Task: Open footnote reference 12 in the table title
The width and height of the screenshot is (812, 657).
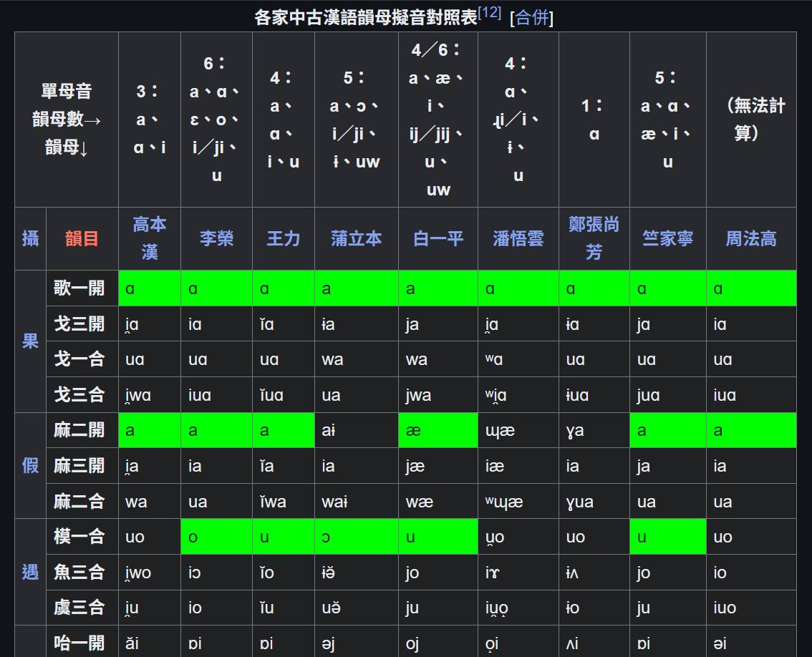Action: click(x=489, y=13)
